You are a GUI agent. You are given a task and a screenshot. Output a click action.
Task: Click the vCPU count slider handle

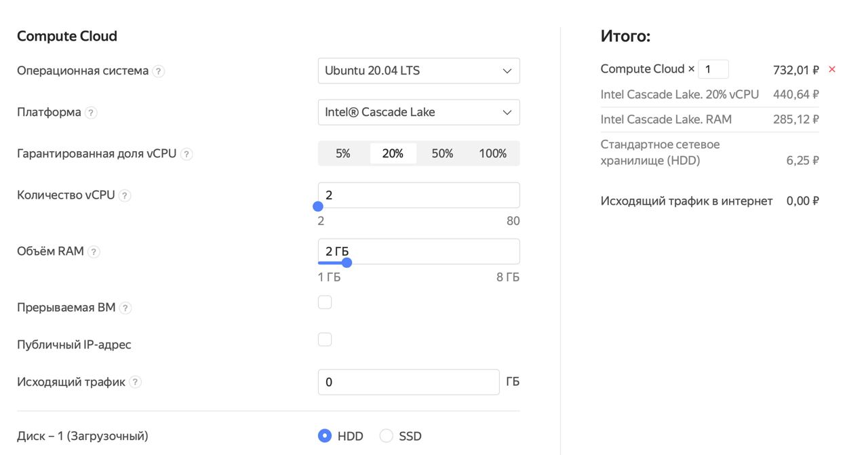coord(317,207)
